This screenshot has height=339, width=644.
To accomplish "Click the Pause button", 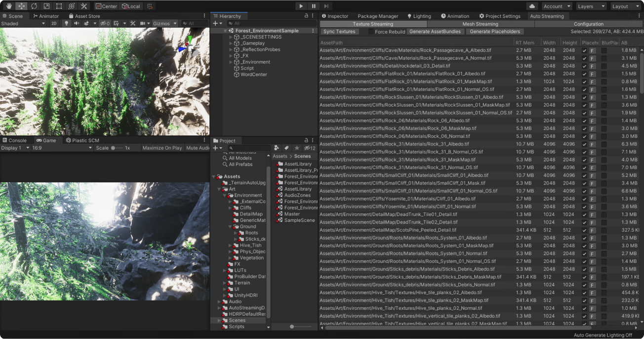I will pos(314,6).
